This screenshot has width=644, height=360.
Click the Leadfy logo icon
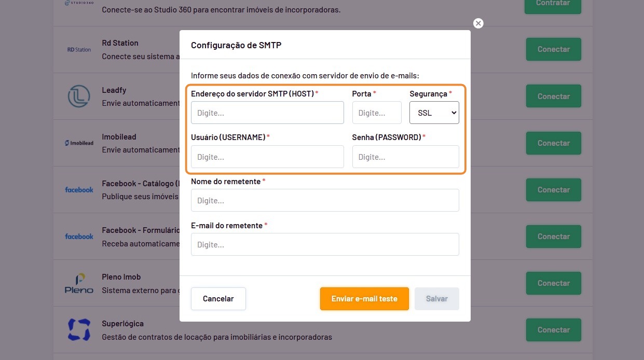coord(79,96)
